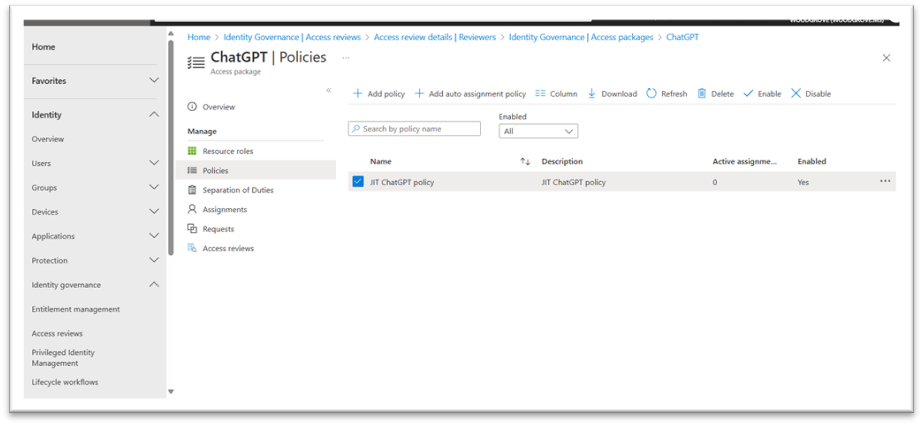Collapse the Identity section chevron

(x=154, y=114)
